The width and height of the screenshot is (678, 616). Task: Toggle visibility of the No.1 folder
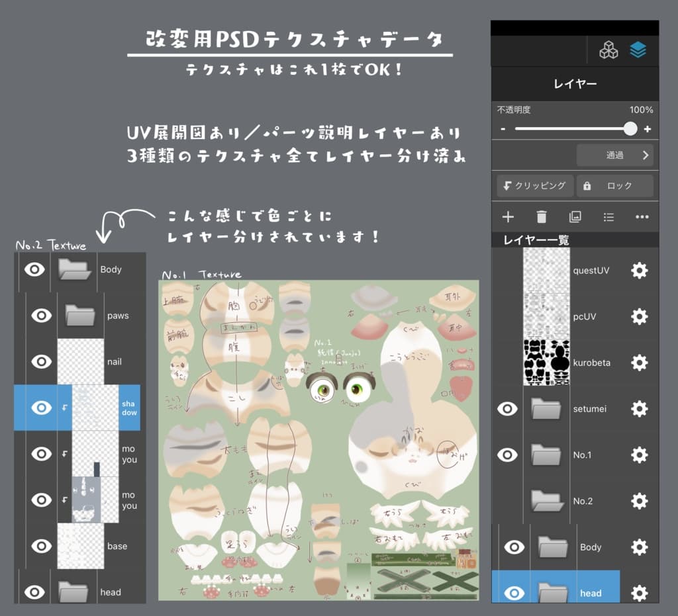pyautogui.click(x=507, y=455)
